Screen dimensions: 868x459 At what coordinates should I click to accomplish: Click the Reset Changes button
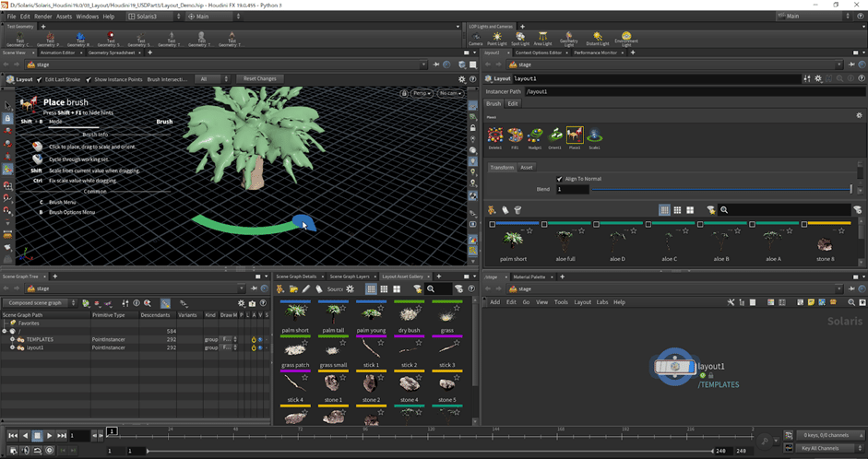(259, 78)
